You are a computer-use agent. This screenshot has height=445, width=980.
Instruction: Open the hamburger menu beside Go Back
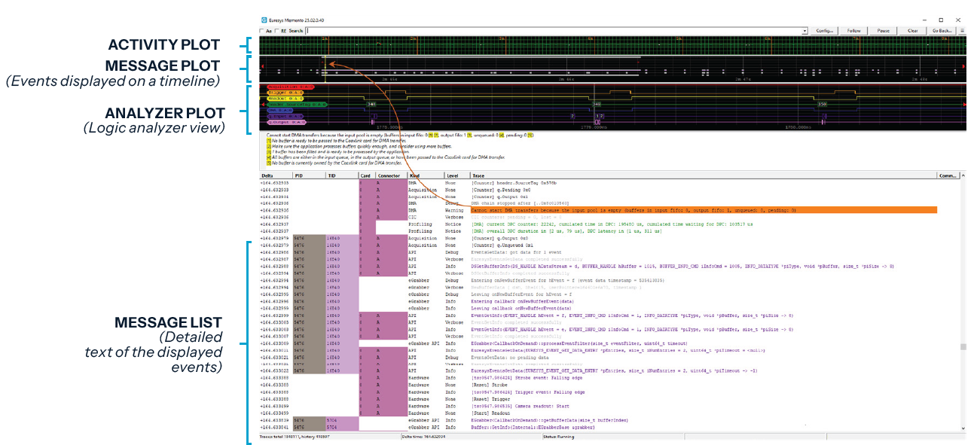(x=961, y=31)
